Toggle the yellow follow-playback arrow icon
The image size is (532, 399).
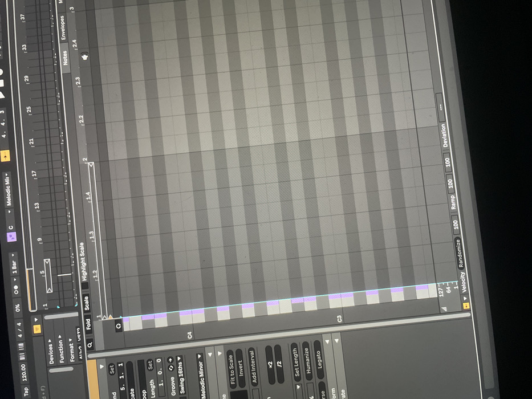[x=5, y=156]
